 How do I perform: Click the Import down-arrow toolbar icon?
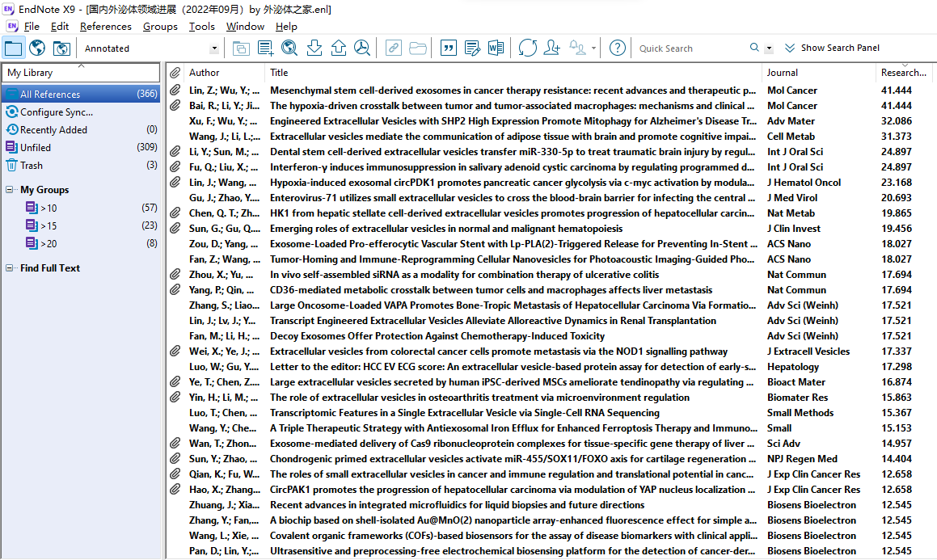[x=314, y=48]
